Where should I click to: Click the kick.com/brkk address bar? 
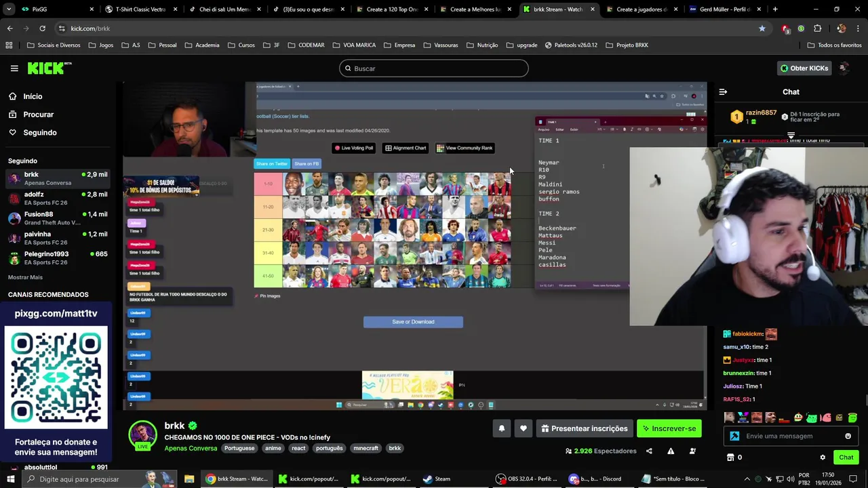click(414, 28)
